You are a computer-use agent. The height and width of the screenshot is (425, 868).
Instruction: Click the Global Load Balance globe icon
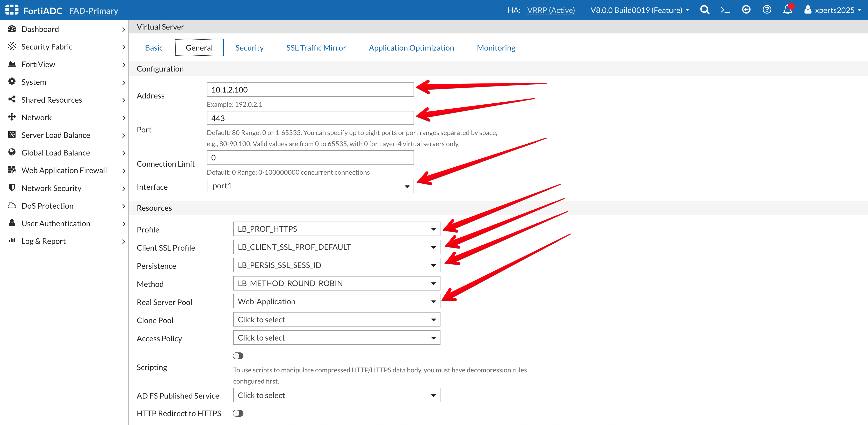[x=12, y=152]
